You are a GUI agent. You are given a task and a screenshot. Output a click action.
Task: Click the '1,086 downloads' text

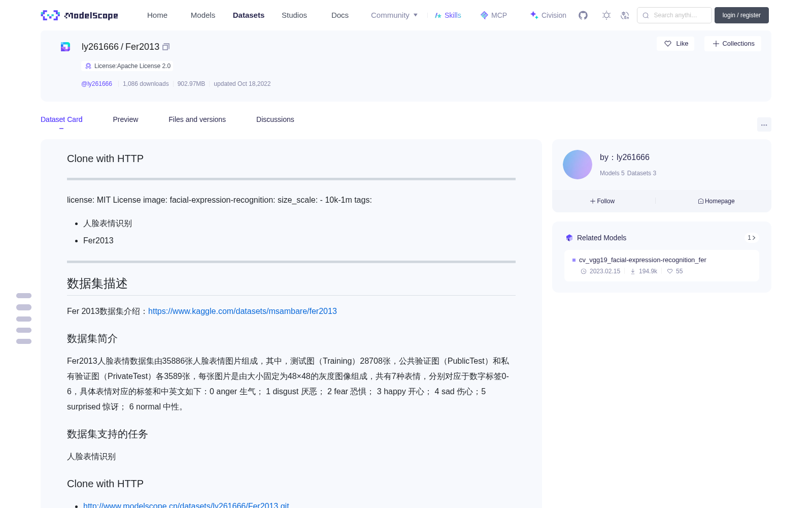point(146,84)
